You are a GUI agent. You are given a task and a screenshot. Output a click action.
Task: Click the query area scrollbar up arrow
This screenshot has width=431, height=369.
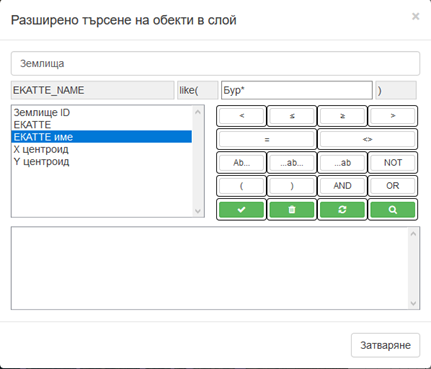point(413,234)
